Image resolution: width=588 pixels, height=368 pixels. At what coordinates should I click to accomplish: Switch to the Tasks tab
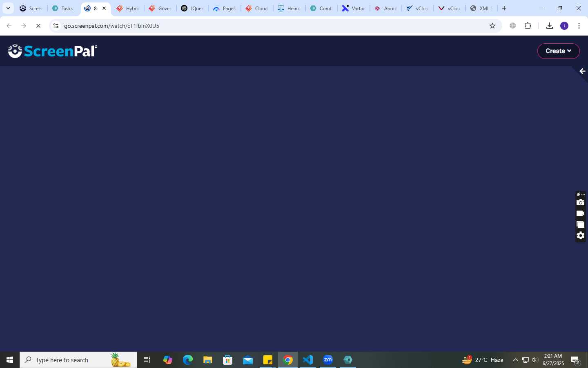(x=63, y=8)
